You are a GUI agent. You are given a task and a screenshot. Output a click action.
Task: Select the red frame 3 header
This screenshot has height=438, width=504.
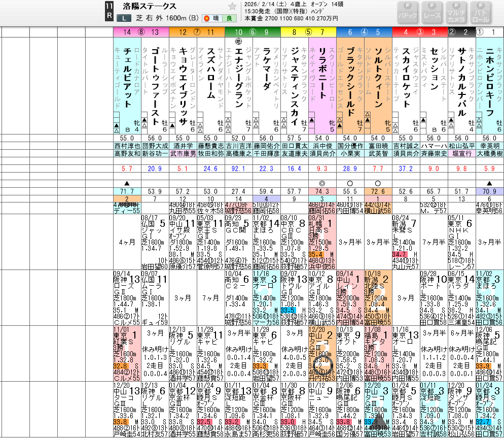click(x=420, y=32)
